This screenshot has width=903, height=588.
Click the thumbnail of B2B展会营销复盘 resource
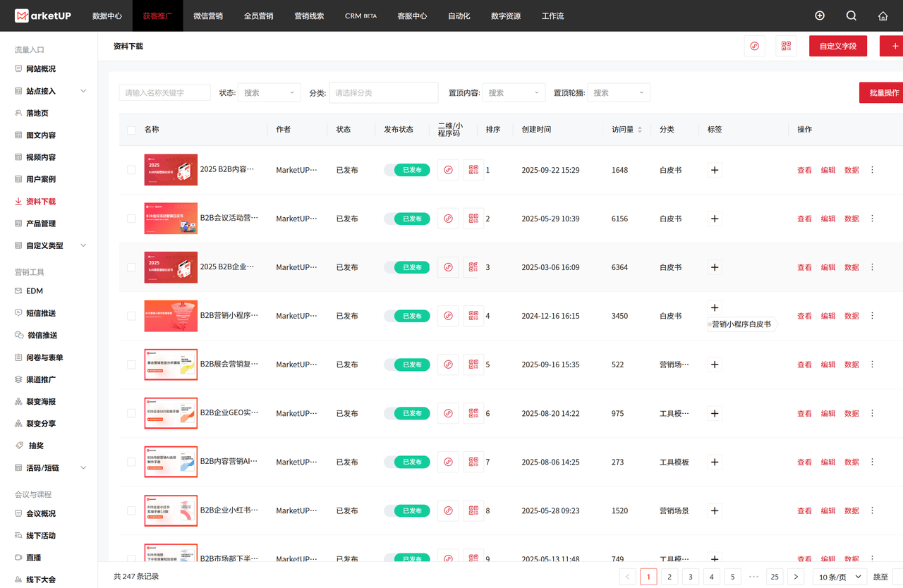point(170,365)
